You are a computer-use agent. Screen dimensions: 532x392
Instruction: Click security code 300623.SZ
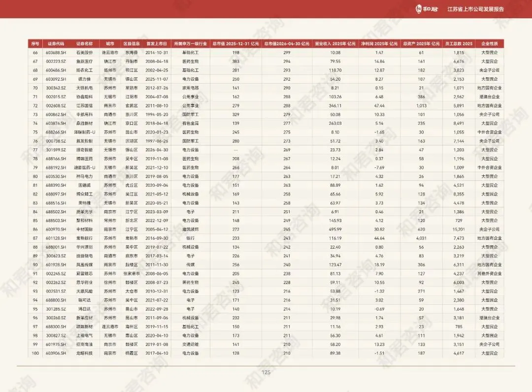pyautogui.click(x=56, y=256)
